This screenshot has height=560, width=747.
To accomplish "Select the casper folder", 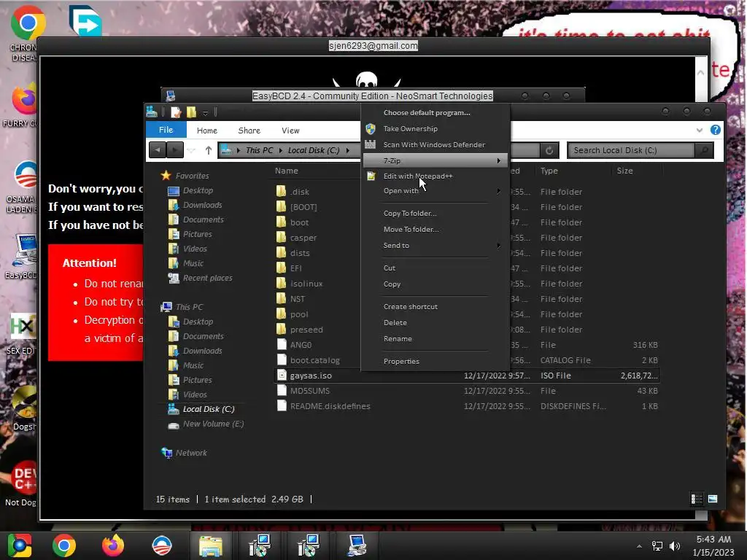I will tap(303, 238).
